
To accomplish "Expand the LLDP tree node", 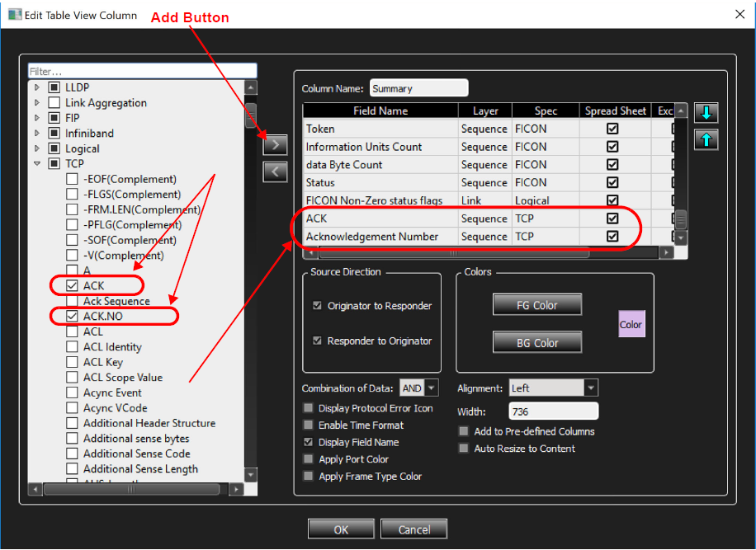I will pos(37,87).
